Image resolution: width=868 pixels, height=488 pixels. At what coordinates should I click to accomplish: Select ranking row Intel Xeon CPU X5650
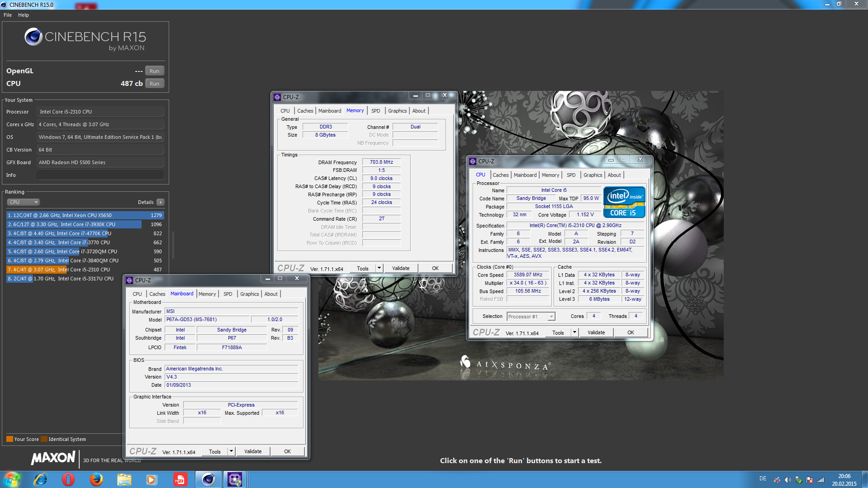click(x=85, y=215)
